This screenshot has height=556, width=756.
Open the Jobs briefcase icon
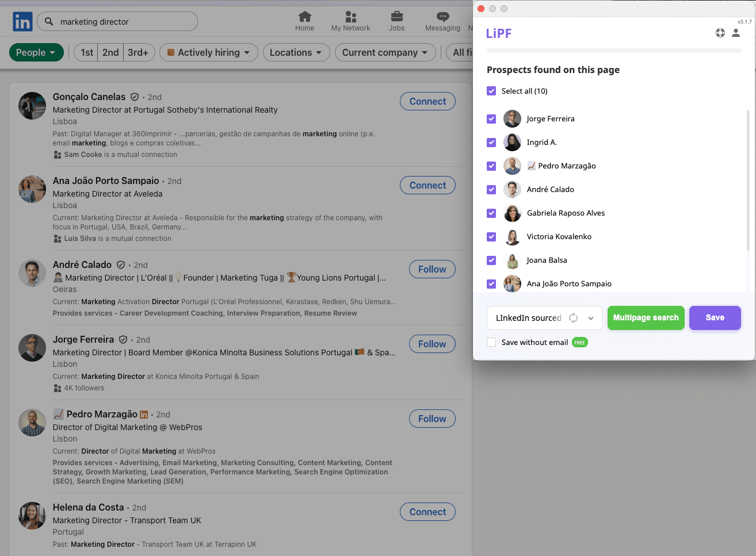[396, 17]
